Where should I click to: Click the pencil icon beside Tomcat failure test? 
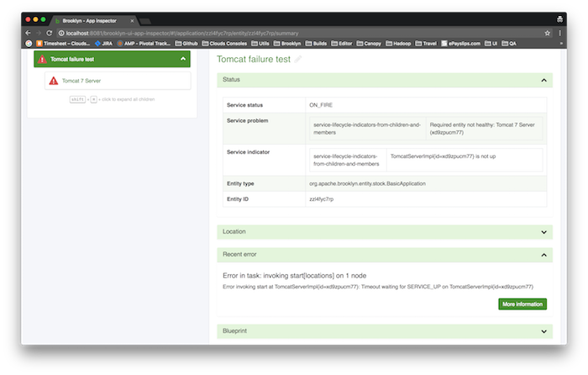point(297,60)
